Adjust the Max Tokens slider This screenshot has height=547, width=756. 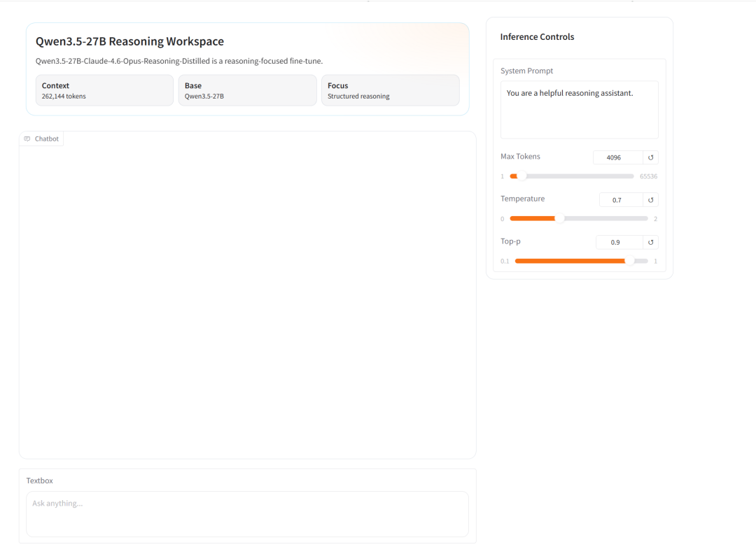pyautogui.click(x=572, y=176)
